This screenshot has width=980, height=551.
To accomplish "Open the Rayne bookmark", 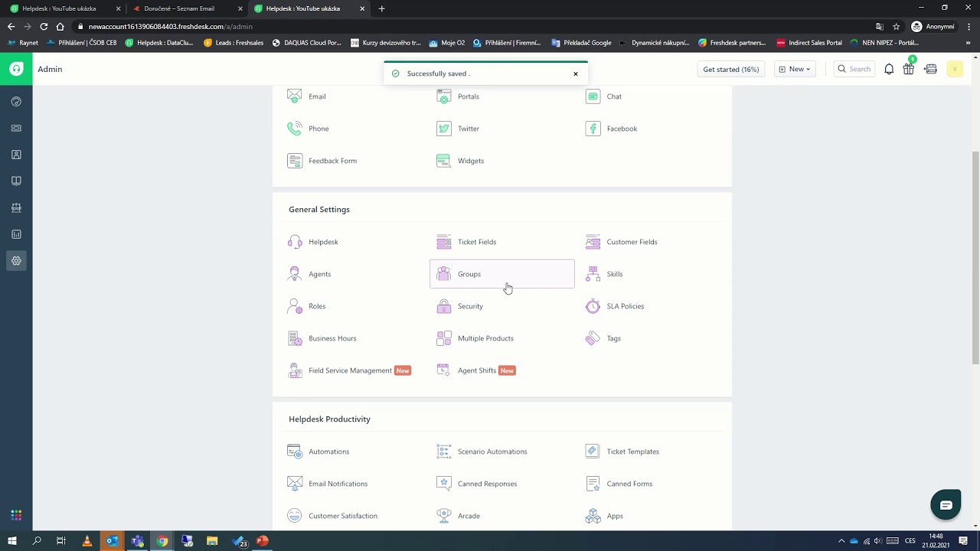I will point(22,43).
